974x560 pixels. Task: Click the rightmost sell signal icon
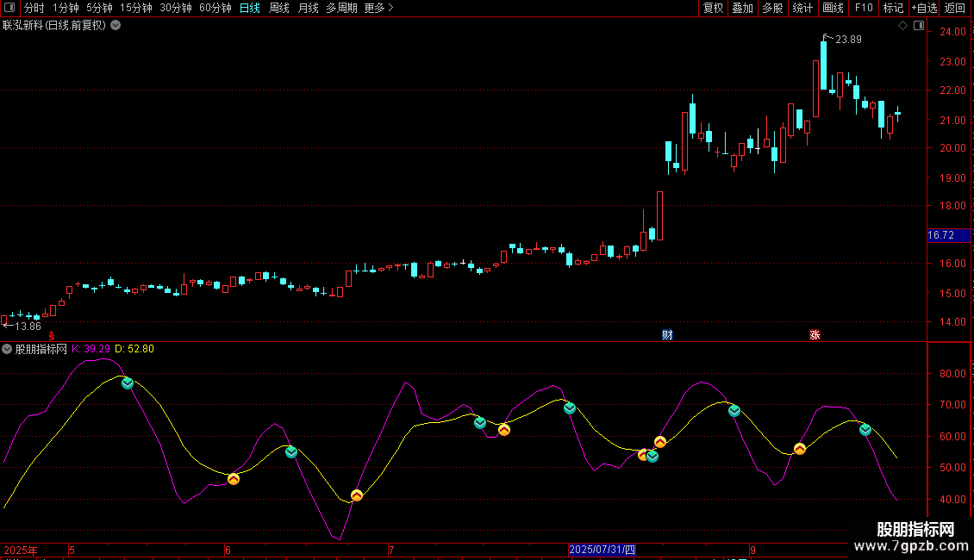coord(865,429)
